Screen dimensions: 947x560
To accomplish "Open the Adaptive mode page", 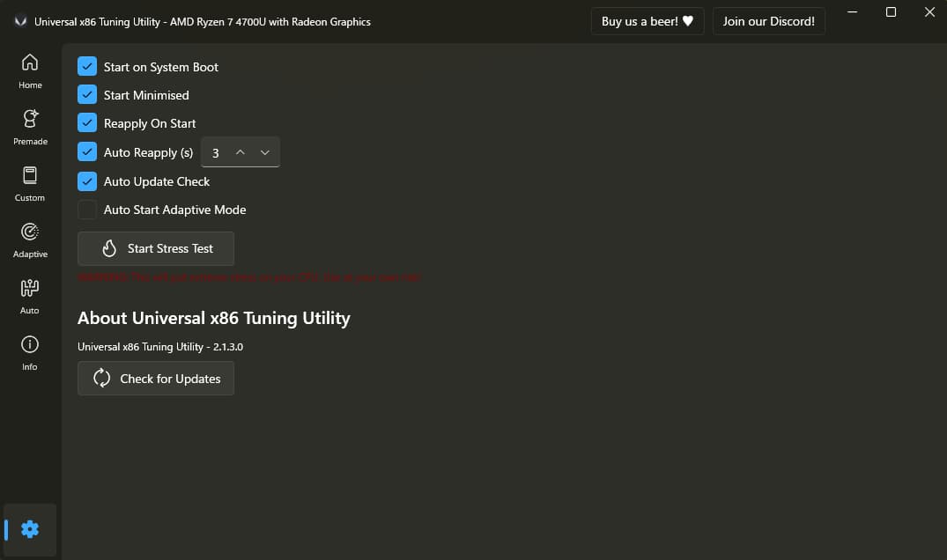I will coord(30,240).
